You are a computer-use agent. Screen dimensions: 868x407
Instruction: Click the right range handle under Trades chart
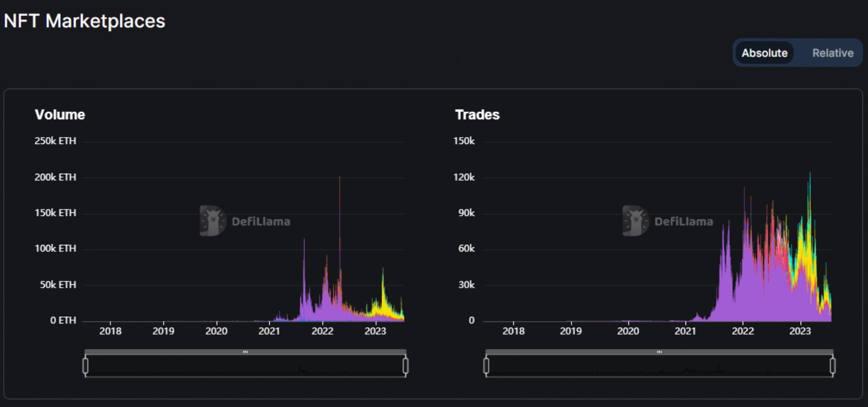832,366
